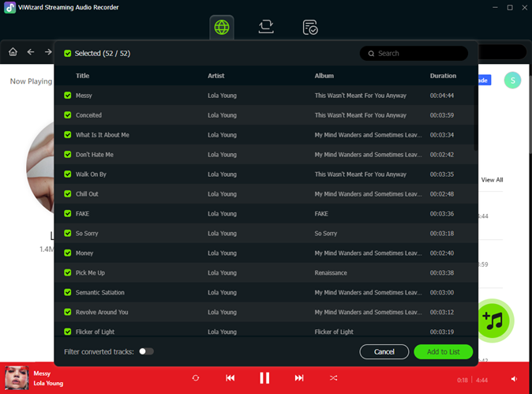This screenshot has height=394, width=532.
Task: Uncheck the Walk On By checkbox
Action: [x=68, y=174]
